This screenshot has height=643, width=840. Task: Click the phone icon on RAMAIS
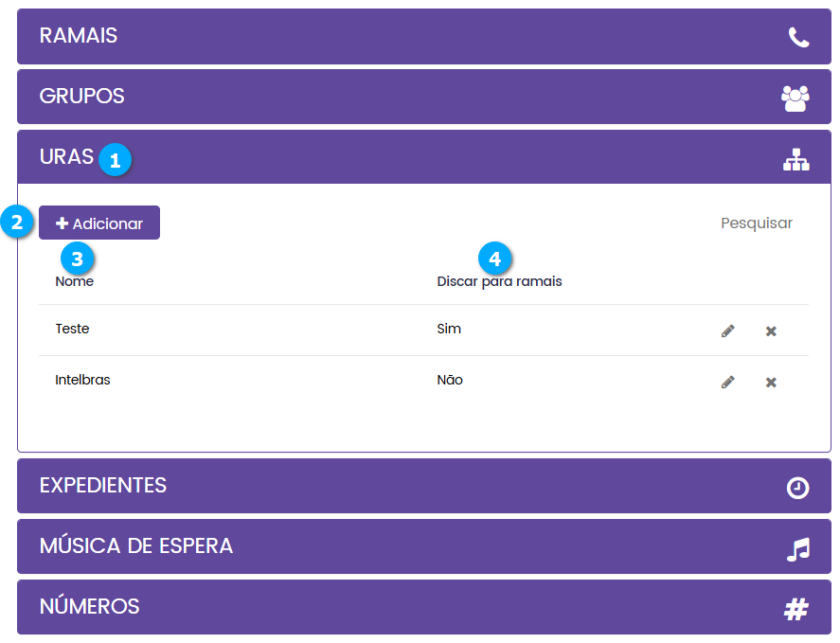(798, 37)
